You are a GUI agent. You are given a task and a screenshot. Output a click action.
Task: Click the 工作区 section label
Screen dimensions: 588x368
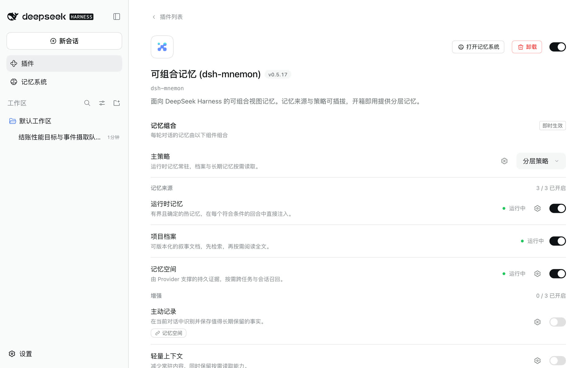click(17, 103)
